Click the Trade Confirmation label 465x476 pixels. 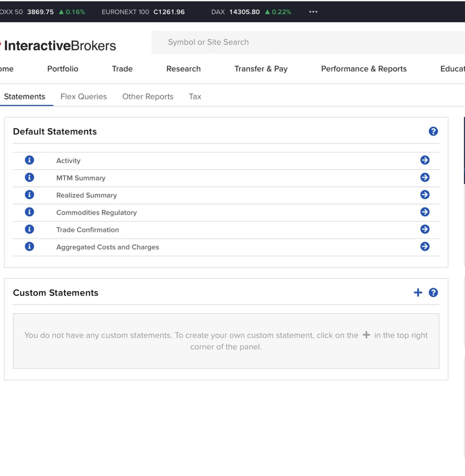pyautogui.click(x=87, y=230)
